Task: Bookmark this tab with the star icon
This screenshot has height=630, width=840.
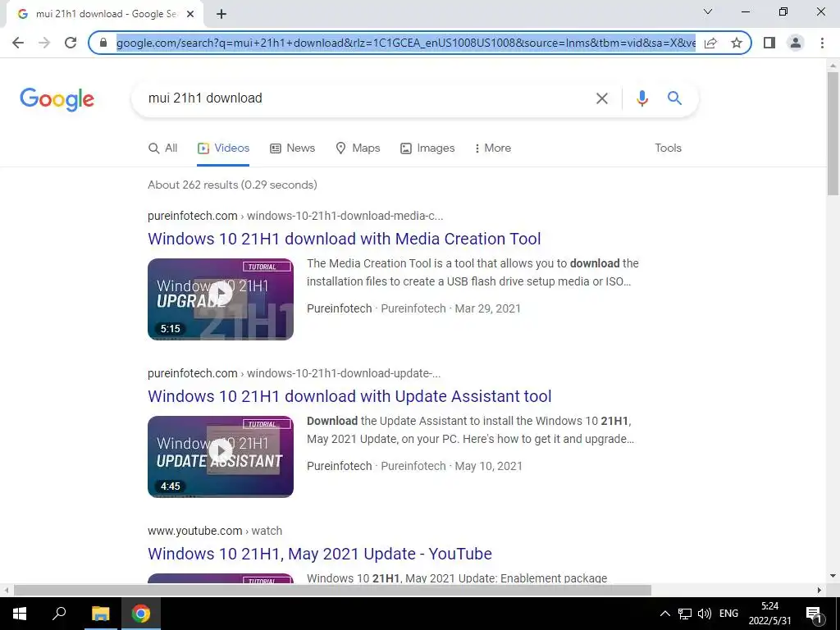Action: coord(737,43)
